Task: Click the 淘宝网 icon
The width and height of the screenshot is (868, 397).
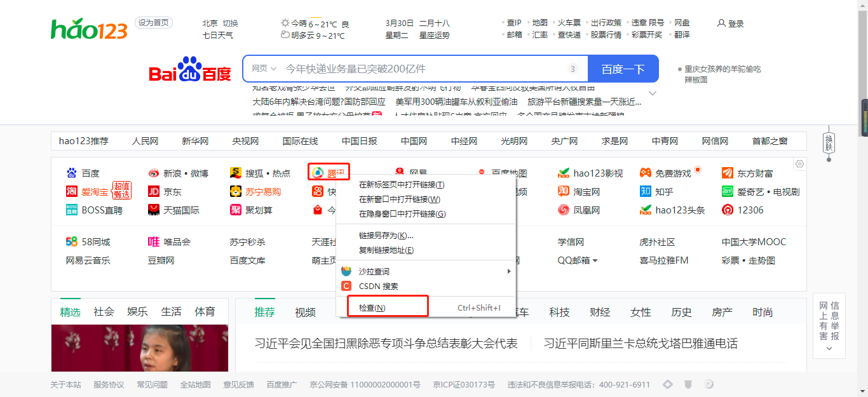Action: tap(564, 191)
